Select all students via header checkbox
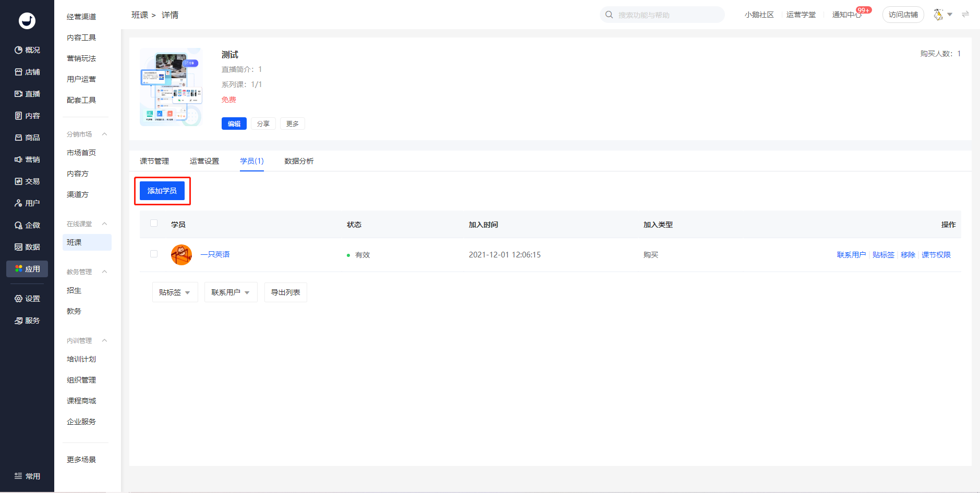The image size is (980, 493). [x=154, y=223]
